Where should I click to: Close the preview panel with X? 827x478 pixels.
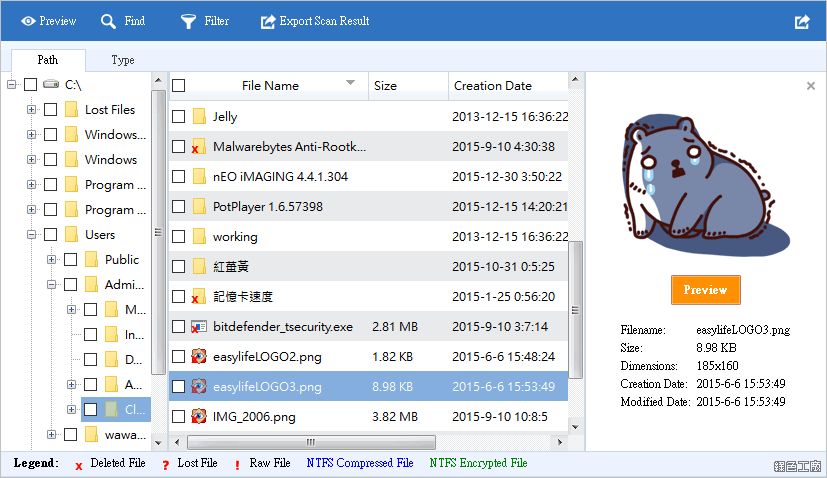pos(811,85)
